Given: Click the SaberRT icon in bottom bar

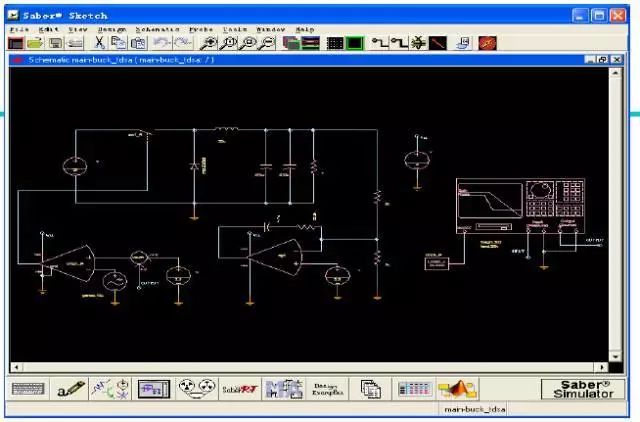Looking at the screenshot, I should pyautogui.click(x=240, y=389).
